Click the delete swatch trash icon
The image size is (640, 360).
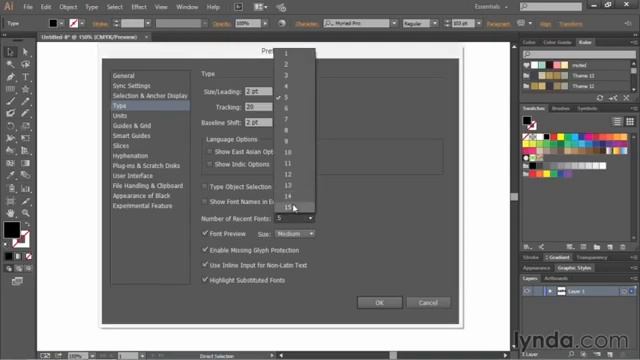click(623, 247)
